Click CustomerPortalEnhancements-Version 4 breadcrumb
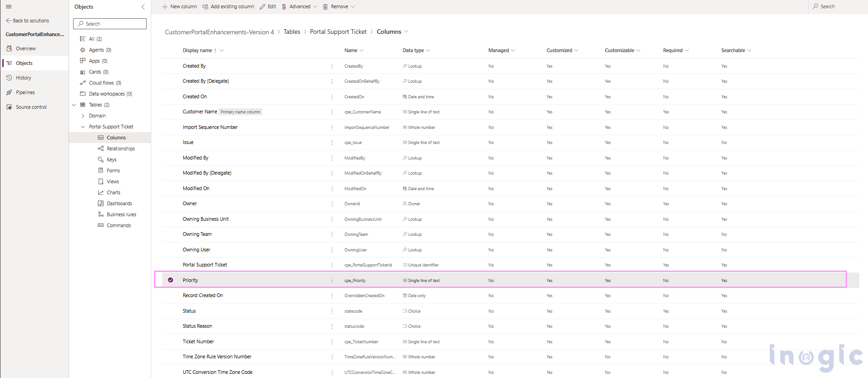Screen dimensions: 868x378 219,32
